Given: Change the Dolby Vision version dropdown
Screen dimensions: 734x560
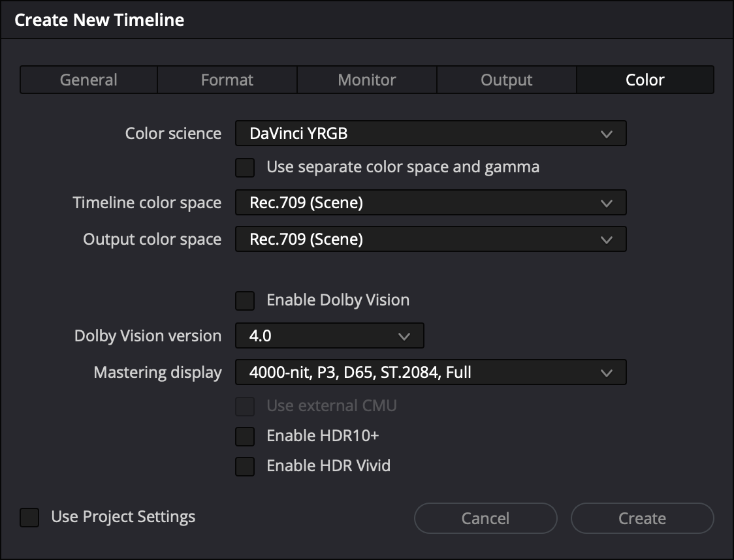Looking at the screenshot, I should [329, 336].
